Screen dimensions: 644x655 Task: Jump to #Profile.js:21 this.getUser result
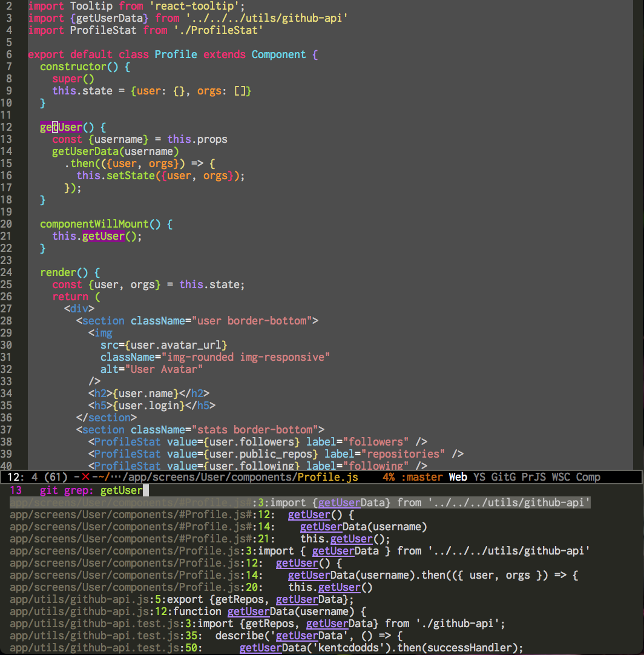click(x=182, y=539)
